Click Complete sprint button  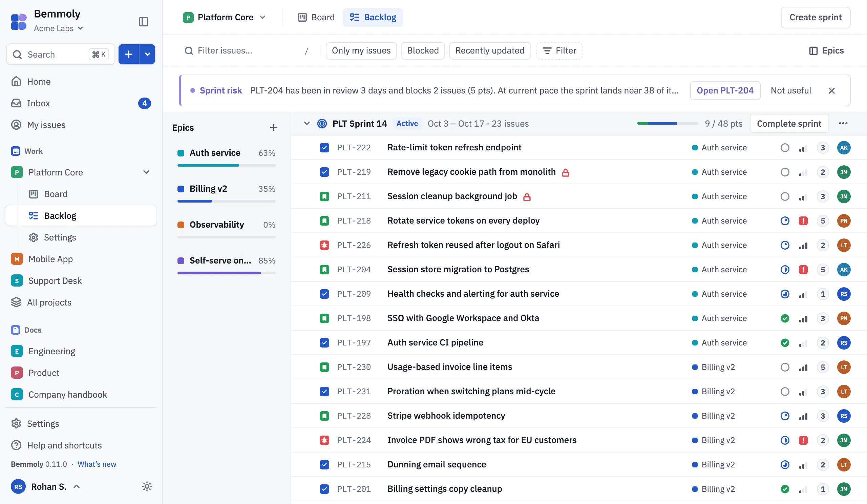click(789, 124)
